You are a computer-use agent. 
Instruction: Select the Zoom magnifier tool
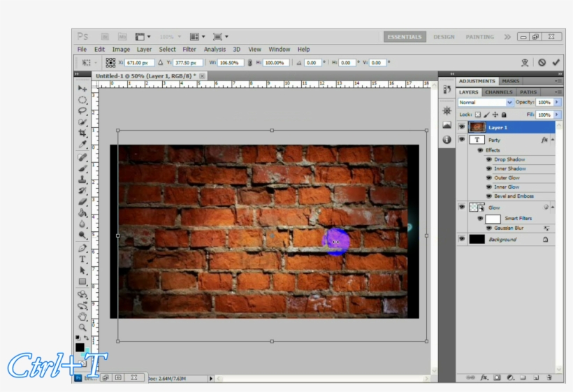82,327
